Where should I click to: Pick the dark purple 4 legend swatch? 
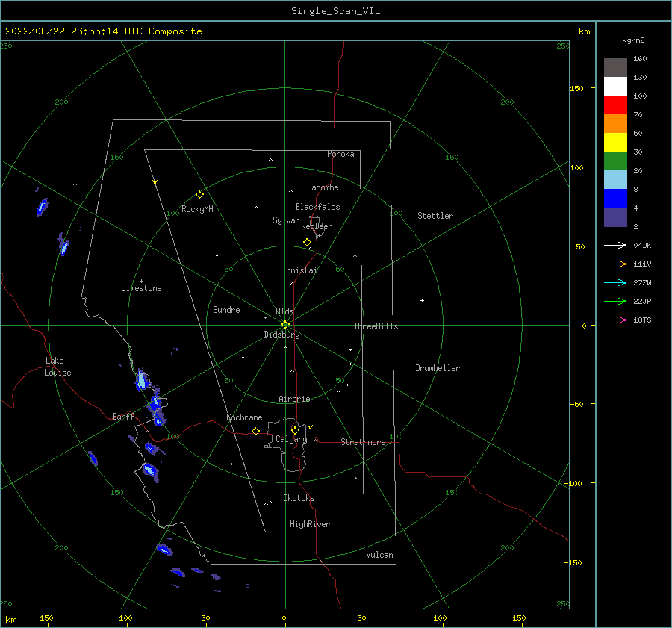click(615, 217)
